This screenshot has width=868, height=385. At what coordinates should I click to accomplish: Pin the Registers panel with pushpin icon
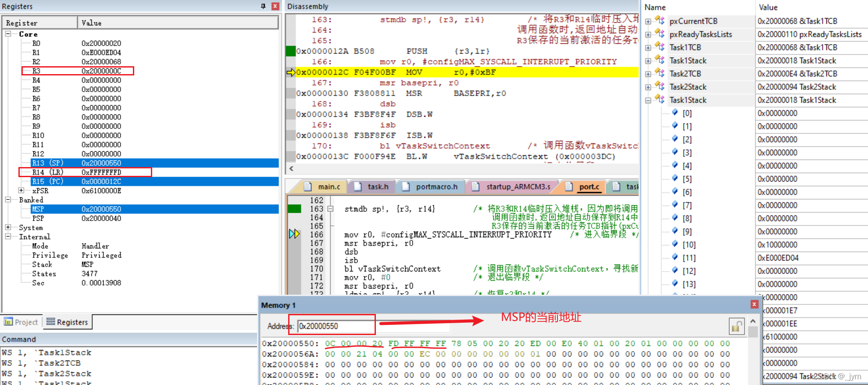[263, 6]
